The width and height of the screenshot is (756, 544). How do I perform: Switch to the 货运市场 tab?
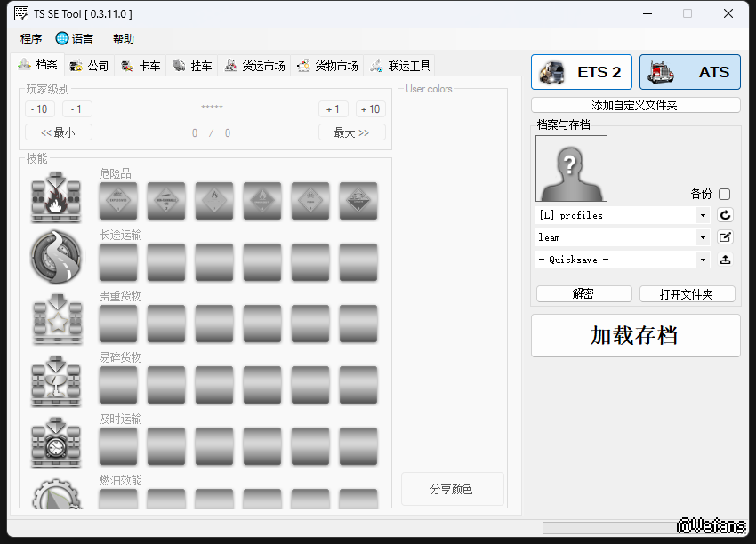[254, 66]
